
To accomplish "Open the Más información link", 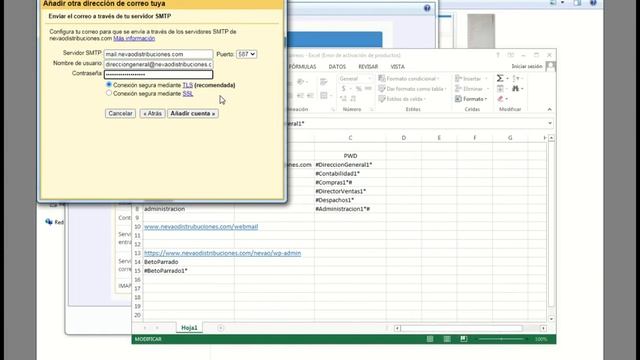I will [x=134, y=38].
